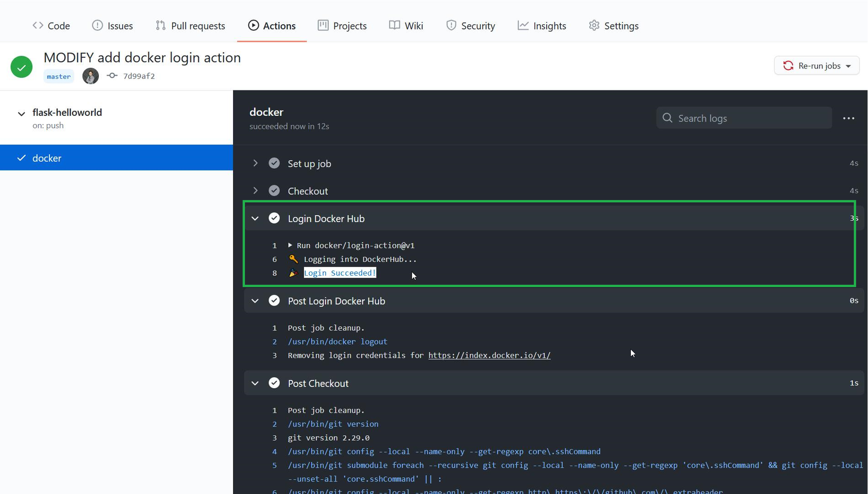Click the commit author avatar
Viewport: 868px width, 494px height.
pos(90,76)
